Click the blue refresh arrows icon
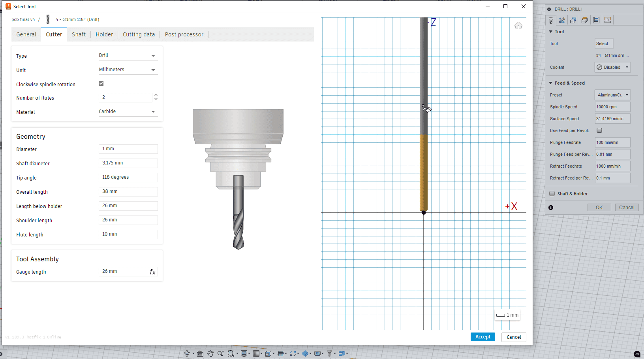This screenshot has width=644, height=359. tap(293, 353)
